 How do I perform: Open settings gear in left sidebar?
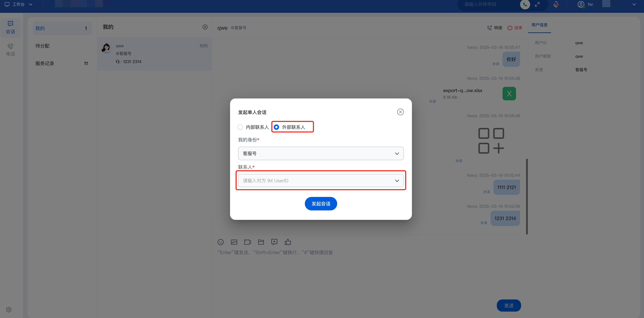coord(9,310)
